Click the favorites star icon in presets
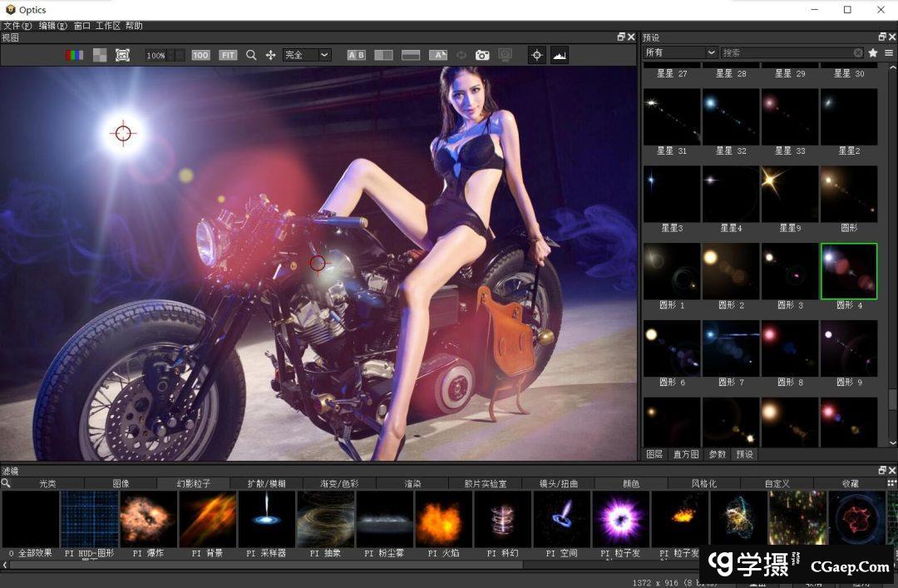Viewport: 898px width, 588px height. point(873,52)
